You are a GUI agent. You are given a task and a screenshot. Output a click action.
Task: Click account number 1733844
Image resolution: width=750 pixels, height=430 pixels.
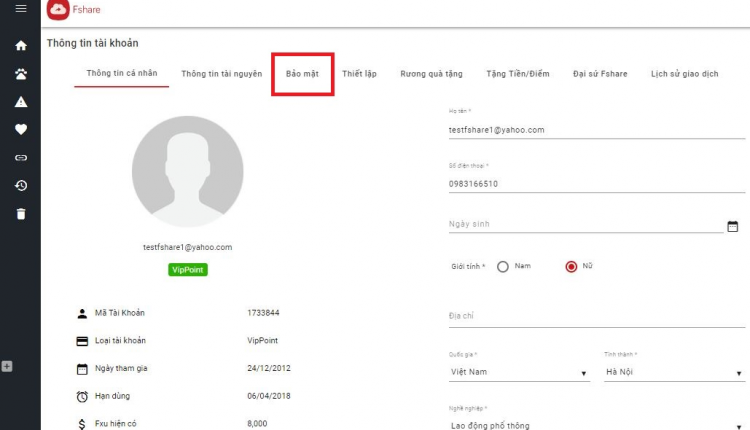[x=263, y=313]
